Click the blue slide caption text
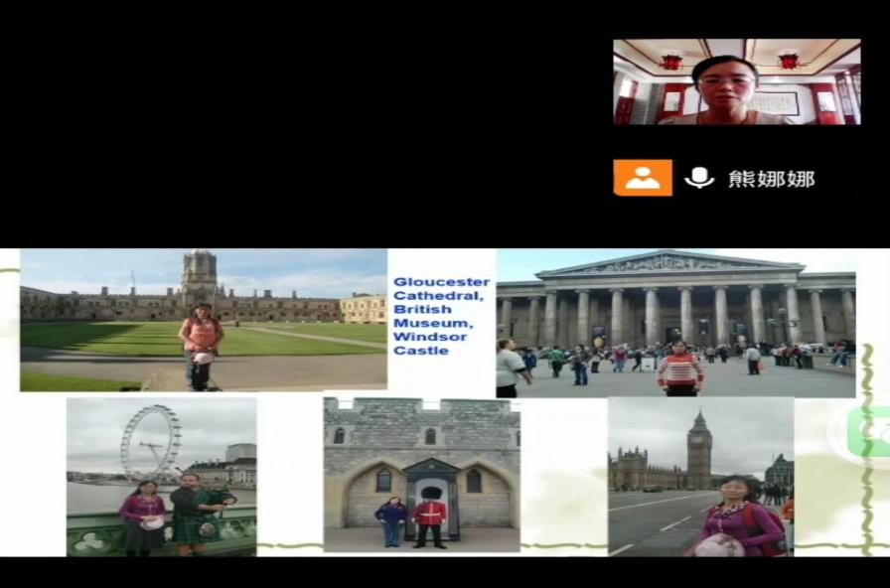This screenshot has height=588, width=890. (x=440, y=316)
